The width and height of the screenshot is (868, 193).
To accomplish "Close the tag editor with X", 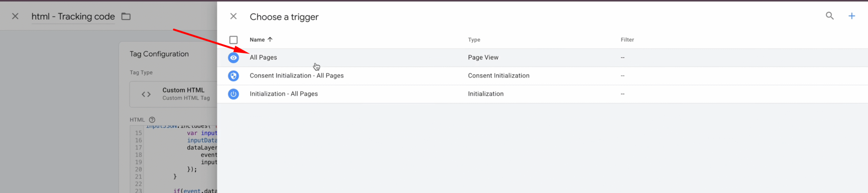I will pyautogui.click(x=15, y=16).
